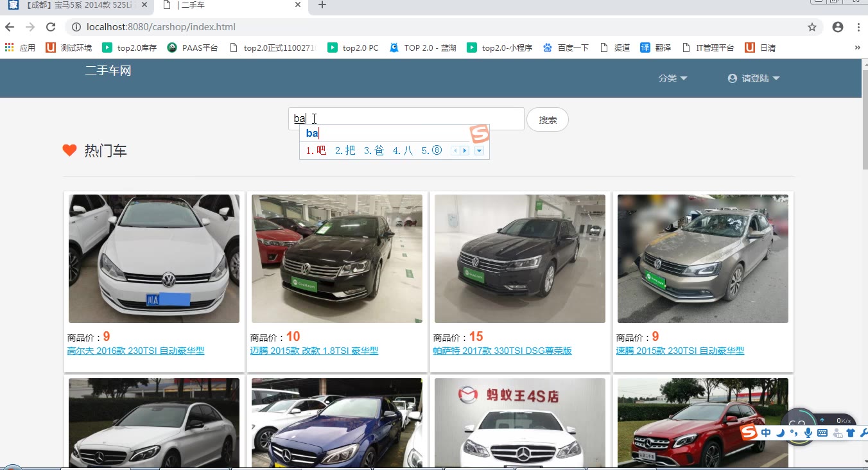The height and width of the screenshot is (470, 868).
Task: Click the microphone voice input icon
Action: click(x=808, y=433)
